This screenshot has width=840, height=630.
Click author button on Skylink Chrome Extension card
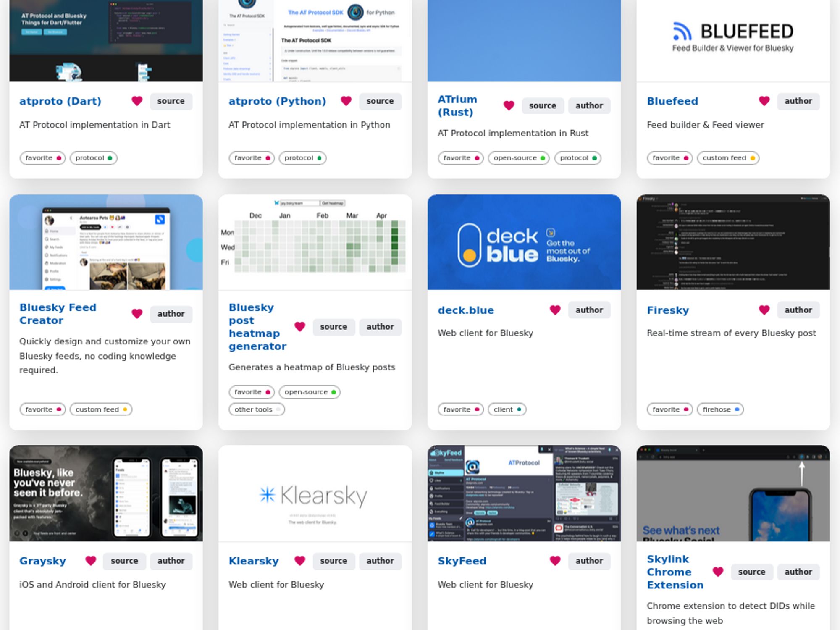coord(798,572)
